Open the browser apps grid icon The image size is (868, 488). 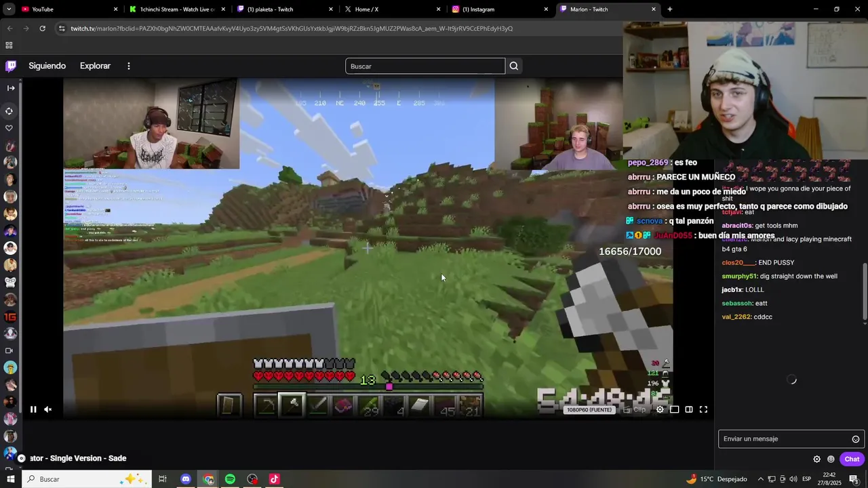9,45
